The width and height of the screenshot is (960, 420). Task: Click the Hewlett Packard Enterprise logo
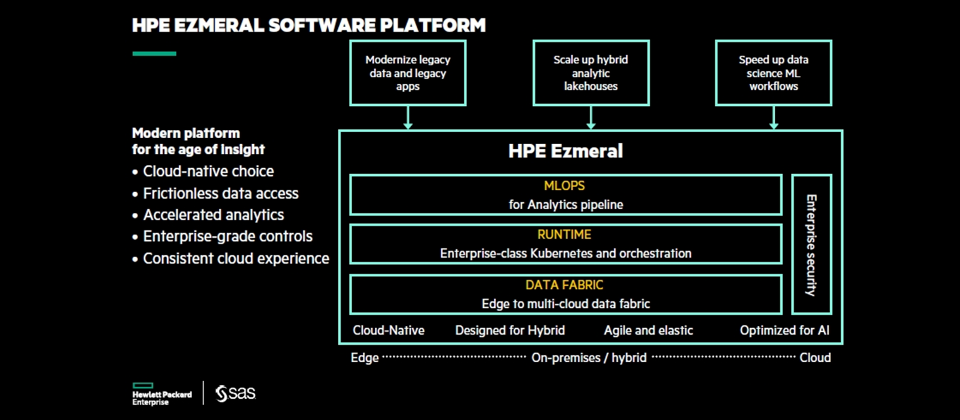(x=161, y=392)
